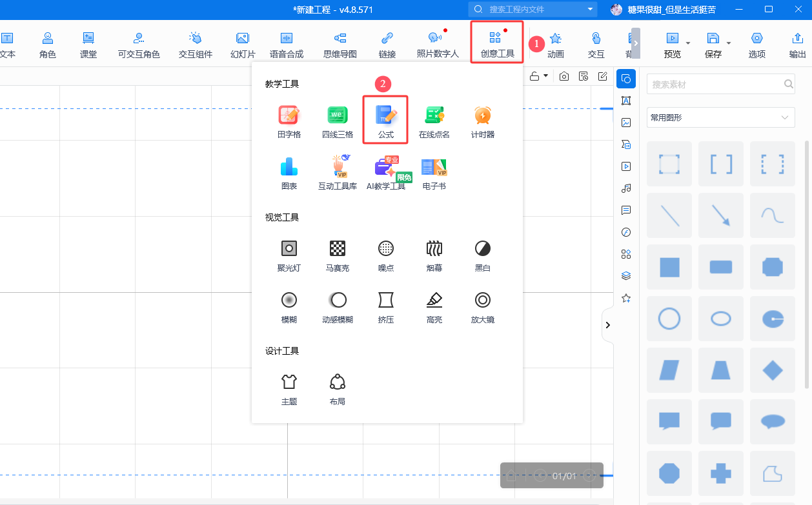The height and width of the screenshot is (505, 812).
Task: Open the 计时器 timer tool
Action: pyautogui.click(x=482, y=120)
